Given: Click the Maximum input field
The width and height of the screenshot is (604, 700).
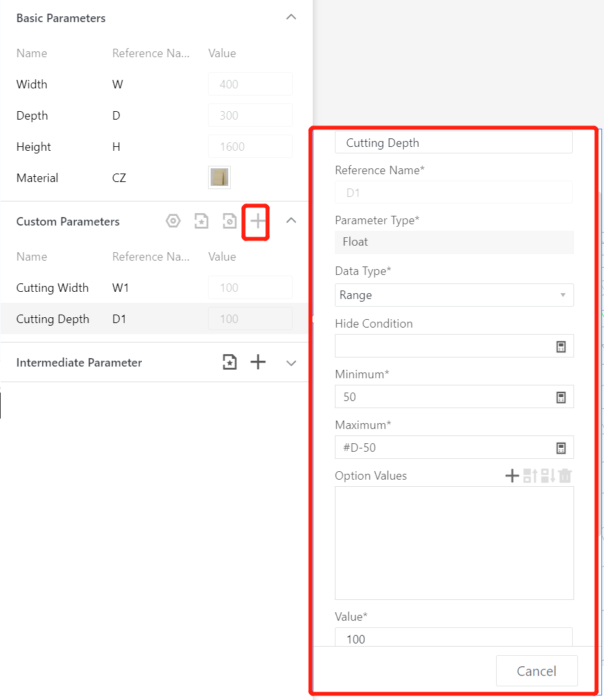Looking at the screenshot, I should tap(442, 448).
